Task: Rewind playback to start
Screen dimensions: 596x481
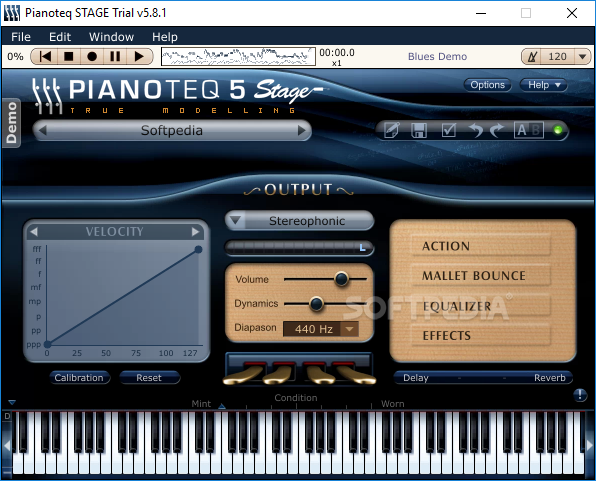Action: tap(45, 57)
